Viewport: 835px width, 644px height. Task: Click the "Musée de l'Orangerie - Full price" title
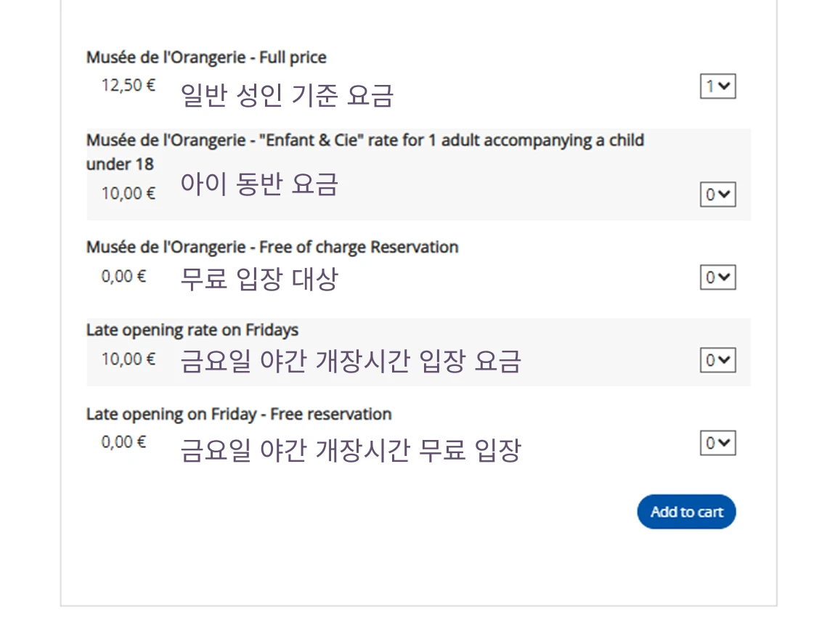click(x=206, y=57)
